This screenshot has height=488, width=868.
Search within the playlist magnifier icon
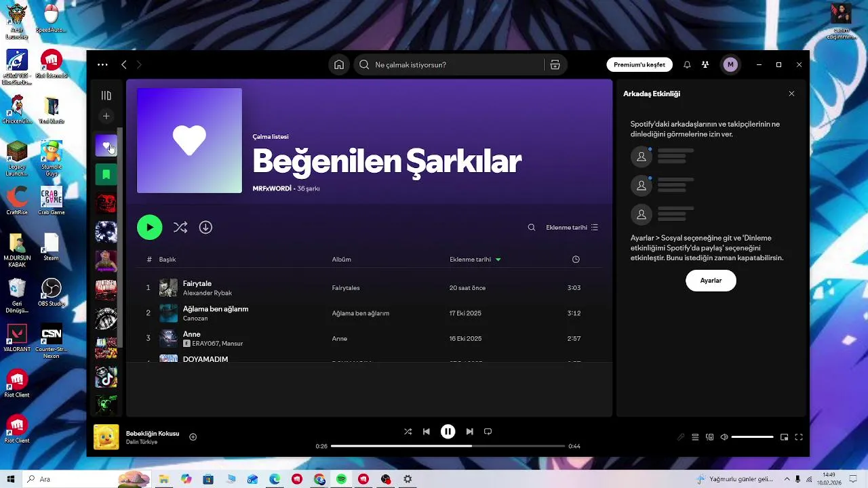point(532,227)
